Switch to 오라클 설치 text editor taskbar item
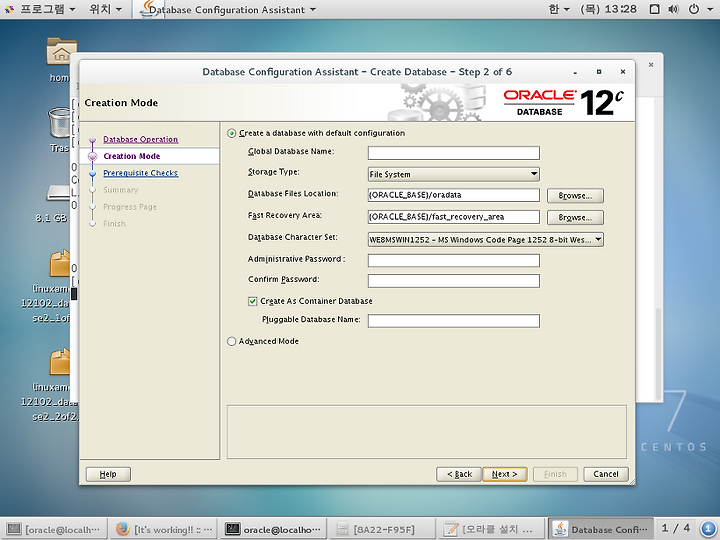 pos(491,529)
